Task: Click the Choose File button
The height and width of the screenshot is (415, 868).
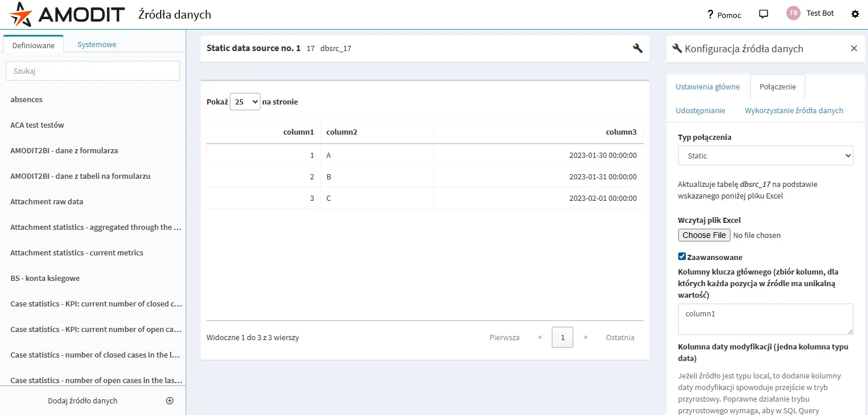Action: (x=704, y=235)
